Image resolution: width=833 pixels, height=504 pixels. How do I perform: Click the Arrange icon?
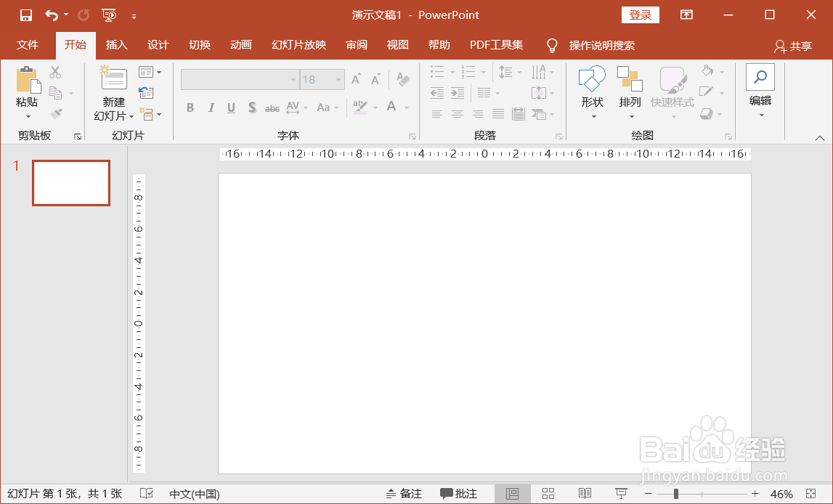630,78
